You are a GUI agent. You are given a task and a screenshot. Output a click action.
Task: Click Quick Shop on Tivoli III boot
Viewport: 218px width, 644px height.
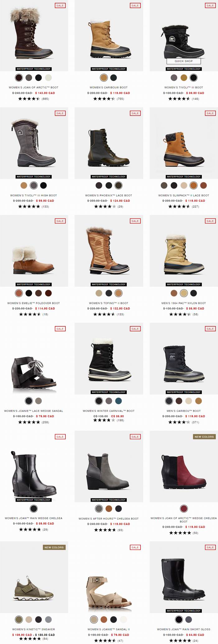183,61
